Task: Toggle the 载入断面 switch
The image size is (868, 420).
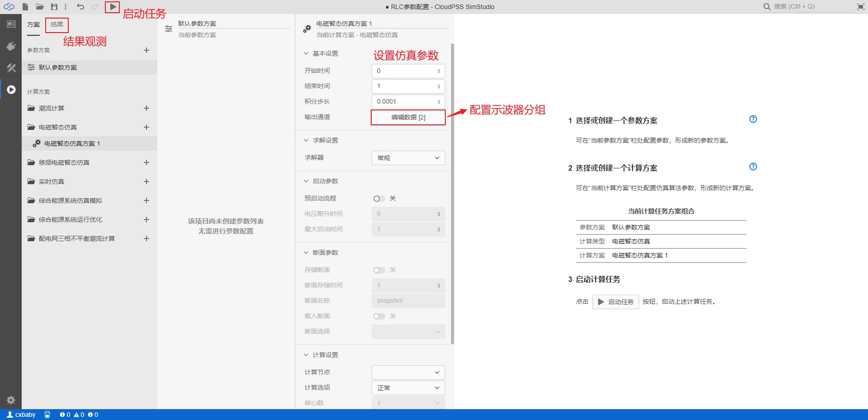Action: [379, 316]
